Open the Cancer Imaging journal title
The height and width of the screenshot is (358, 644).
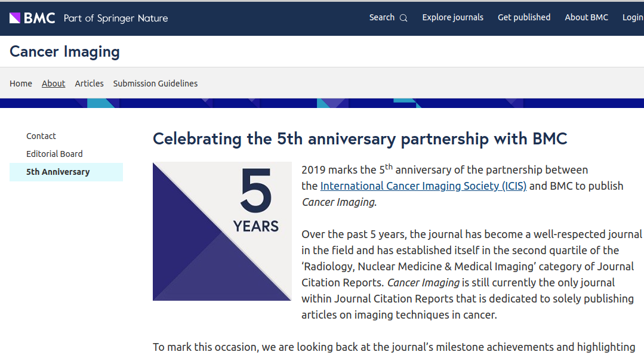coord(64,52)
